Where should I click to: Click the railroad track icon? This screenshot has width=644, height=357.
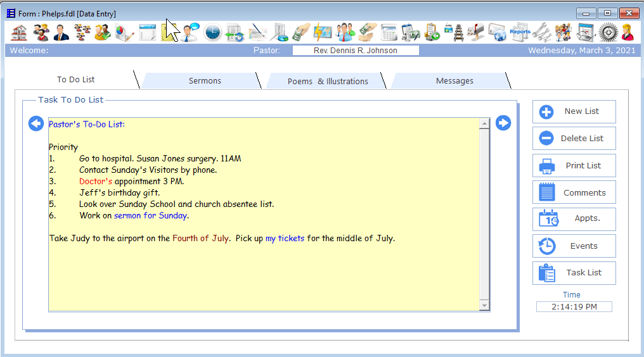pos(454,32)
